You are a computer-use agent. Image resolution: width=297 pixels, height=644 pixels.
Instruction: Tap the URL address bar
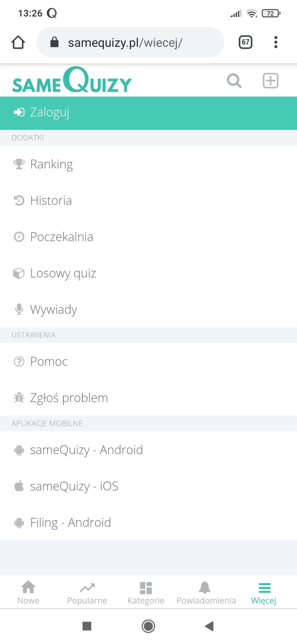pyautogui.click(x=130, y=42)
